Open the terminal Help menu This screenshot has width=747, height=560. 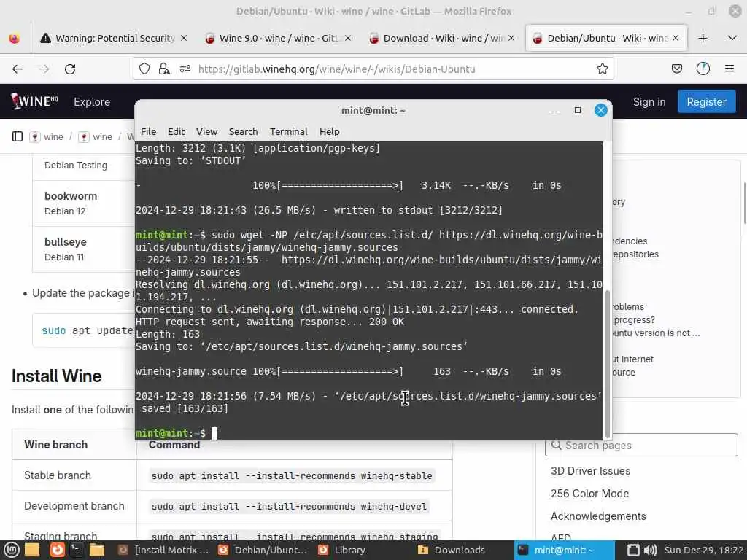pos(329,131)
